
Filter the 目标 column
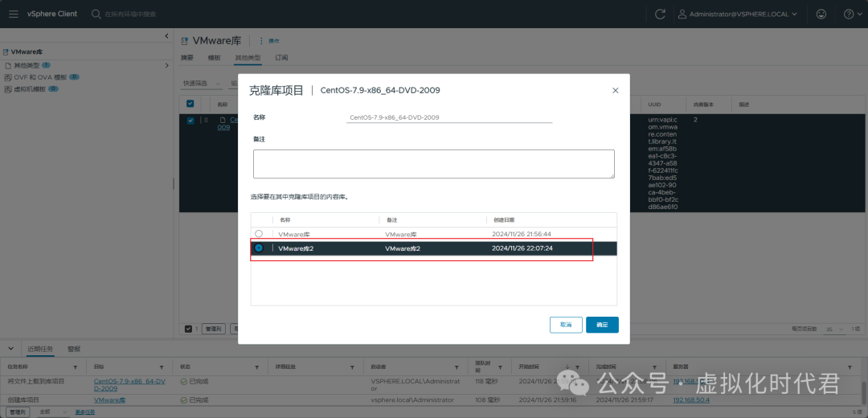click(x=162, y=367)
